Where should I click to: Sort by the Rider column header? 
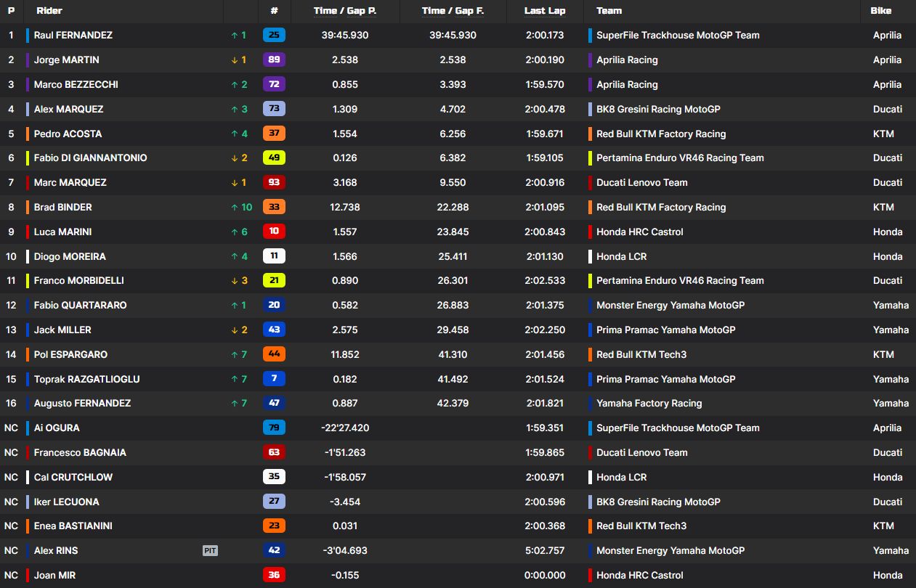tap(49, 11)
